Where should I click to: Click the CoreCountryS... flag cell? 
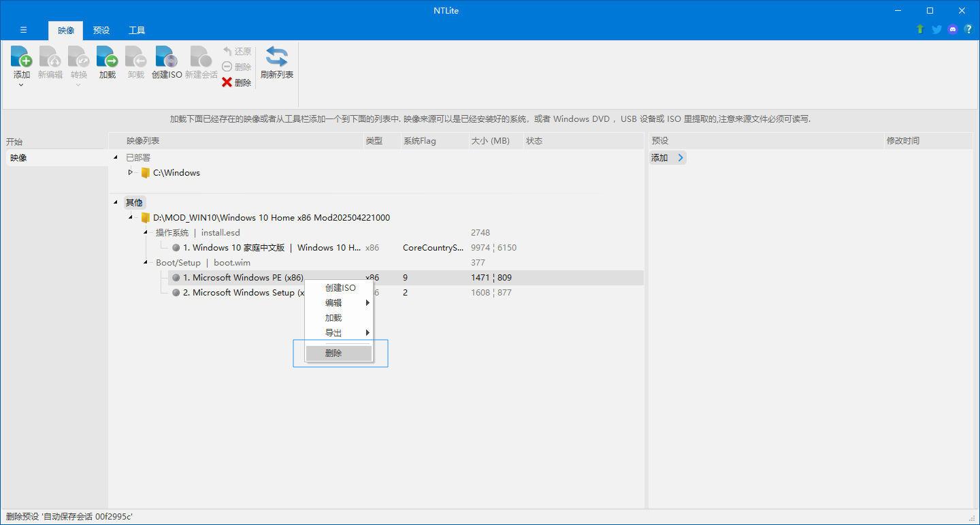(434, 248)
